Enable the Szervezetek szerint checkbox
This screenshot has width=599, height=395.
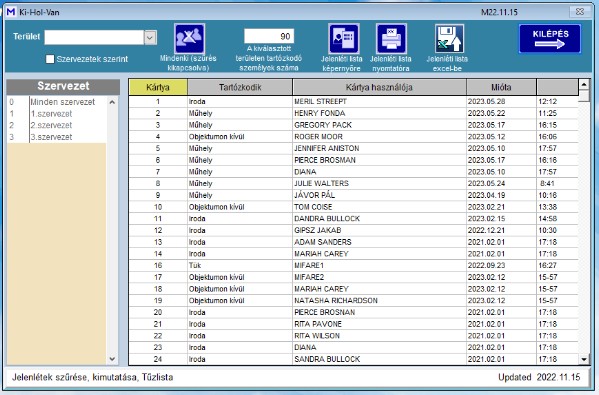tap(50, 59)
